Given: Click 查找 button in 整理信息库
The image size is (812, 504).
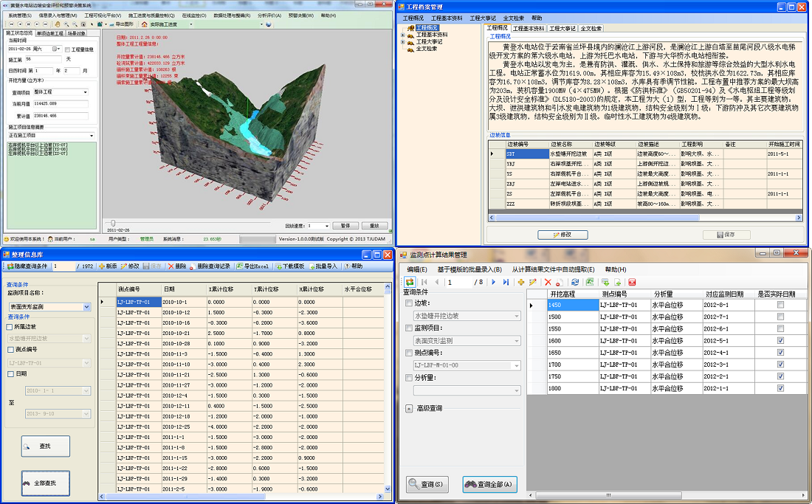Looking at the screenshot, I should (46, 446).
